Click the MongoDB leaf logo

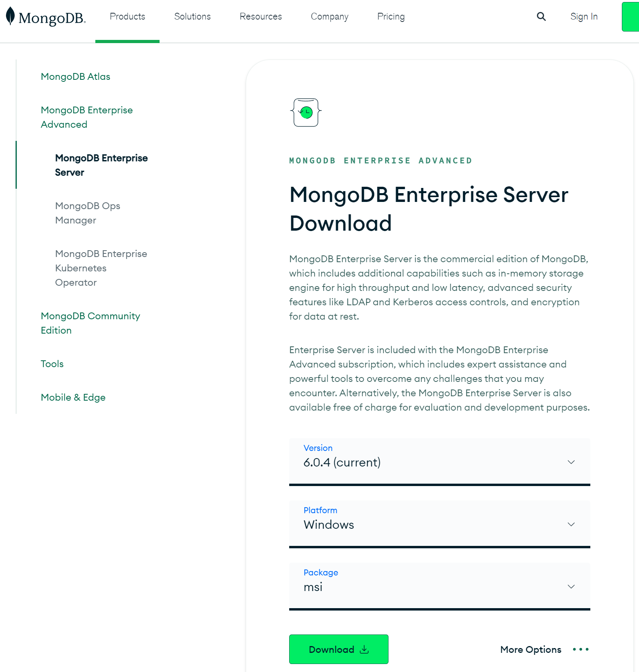[10, 16]
